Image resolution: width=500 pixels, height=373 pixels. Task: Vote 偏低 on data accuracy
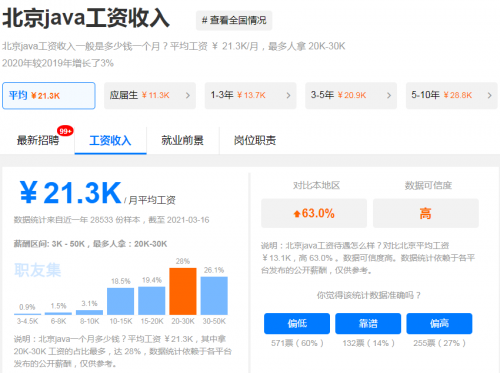[x=297, y=323]
